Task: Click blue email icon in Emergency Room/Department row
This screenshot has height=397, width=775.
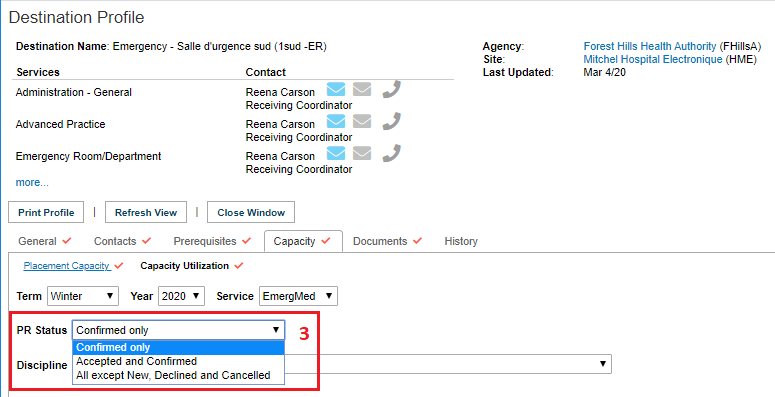Action: click(x=336, y=153)
